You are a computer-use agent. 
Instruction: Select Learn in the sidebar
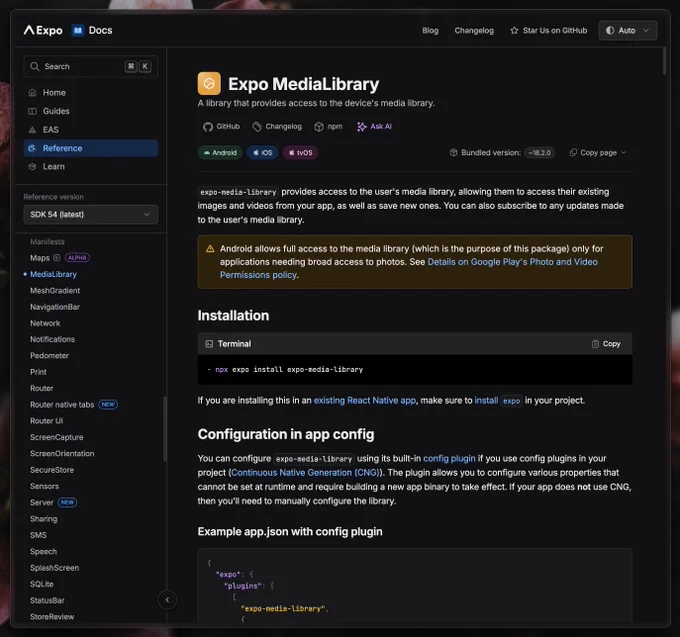click(x=91, y=167)
